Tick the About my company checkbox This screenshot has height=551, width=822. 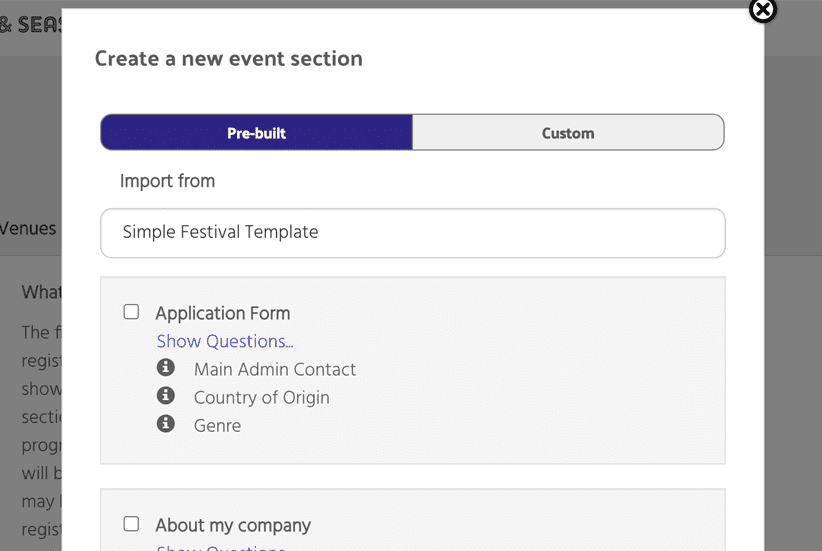[x=131, y=524]
